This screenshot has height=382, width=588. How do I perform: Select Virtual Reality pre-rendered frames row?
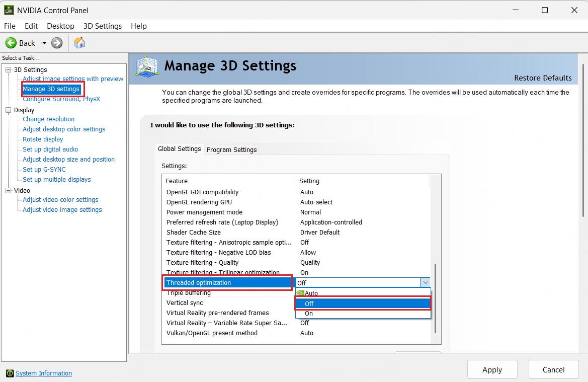[229, 313]
